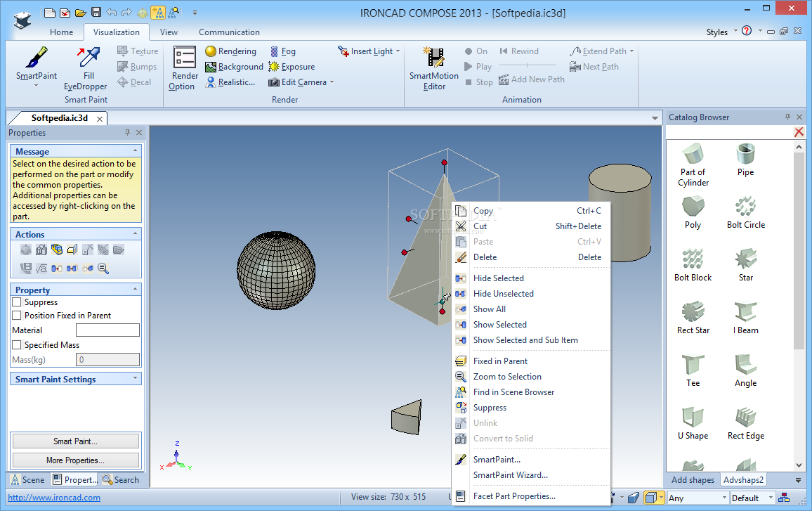Pin the Properties panel
The width and height of the screenshot is (812, 511).
tap(127, 133)
